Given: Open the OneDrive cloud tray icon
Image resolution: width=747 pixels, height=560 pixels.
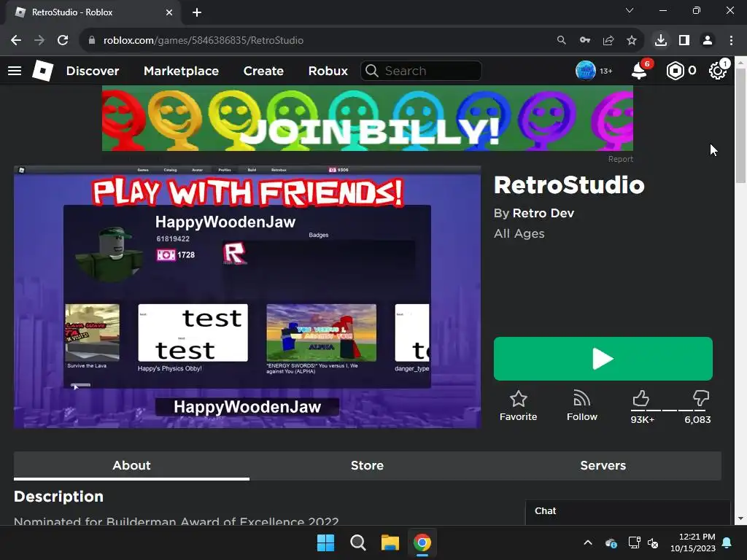Looking at the screenshot, I should 611,542.
